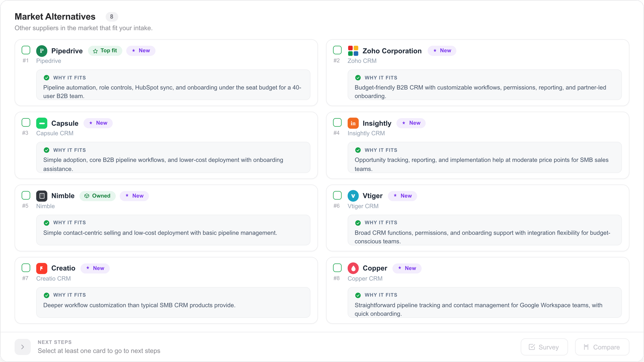Click the New badge on Capsule
644x362 pixels.
click(98, 123)
